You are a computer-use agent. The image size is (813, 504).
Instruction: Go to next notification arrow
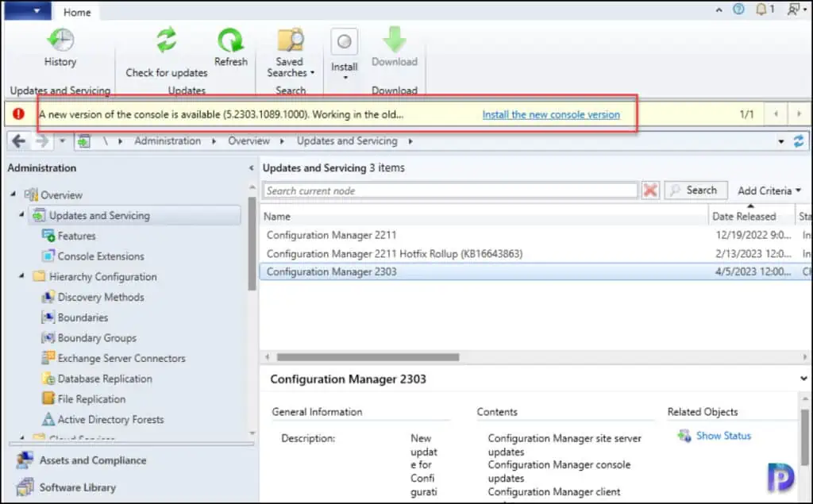click(x=799, y=113)
